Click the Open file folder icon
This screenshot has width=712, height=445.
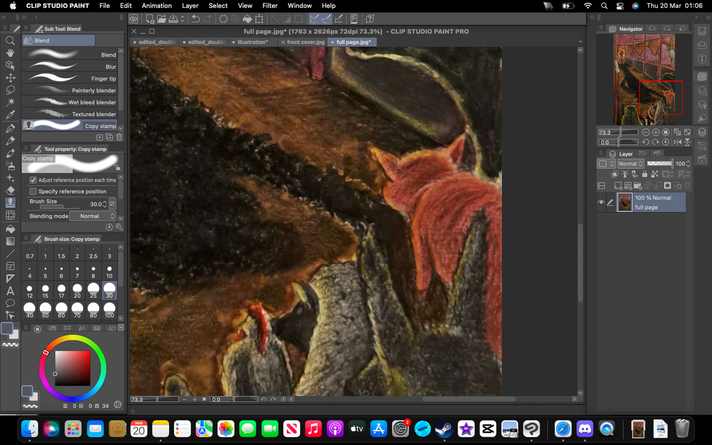162,19
